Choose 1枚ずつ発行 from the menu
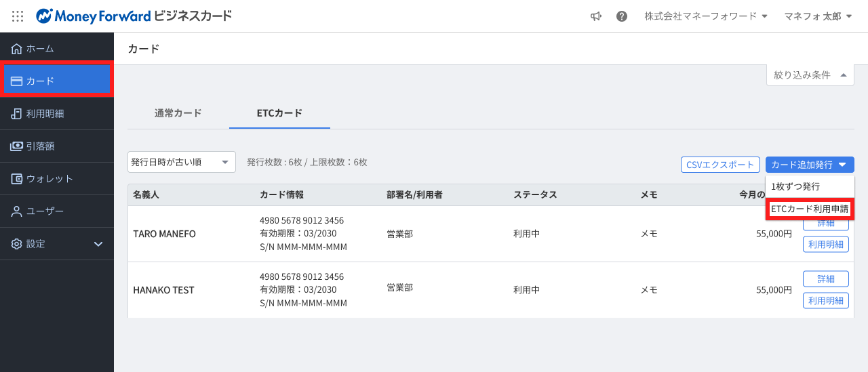 pos(795,186)
